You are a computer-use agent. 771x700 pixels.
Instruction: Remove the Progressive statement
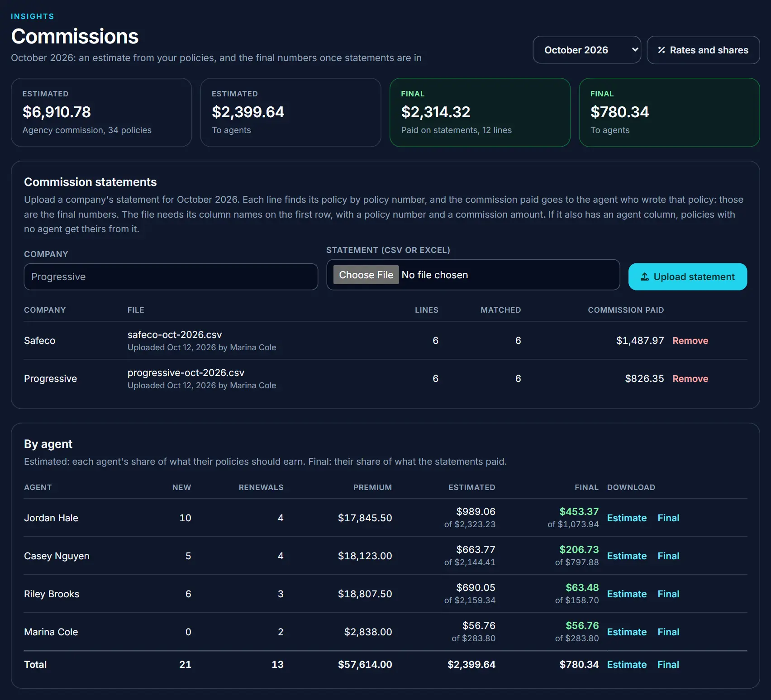pos(690,378)
